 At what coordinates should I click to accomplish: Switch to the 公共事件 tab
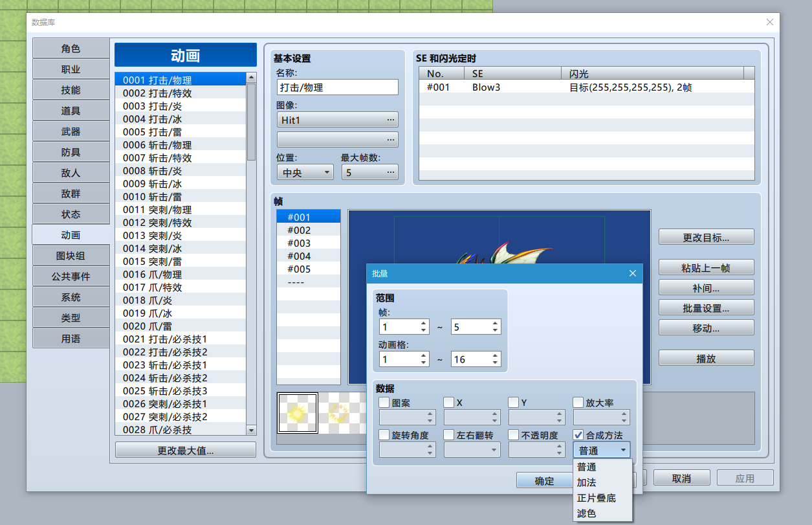[71, 276]
